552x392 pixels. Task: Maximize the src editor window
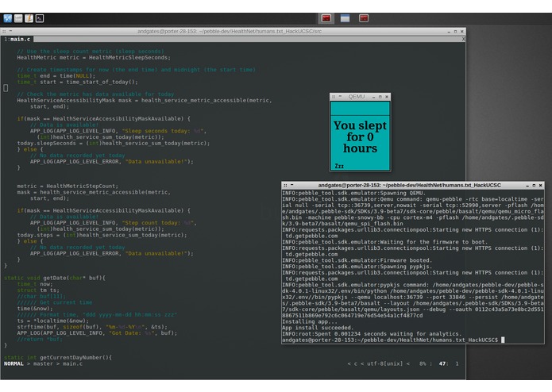point(455,32)
